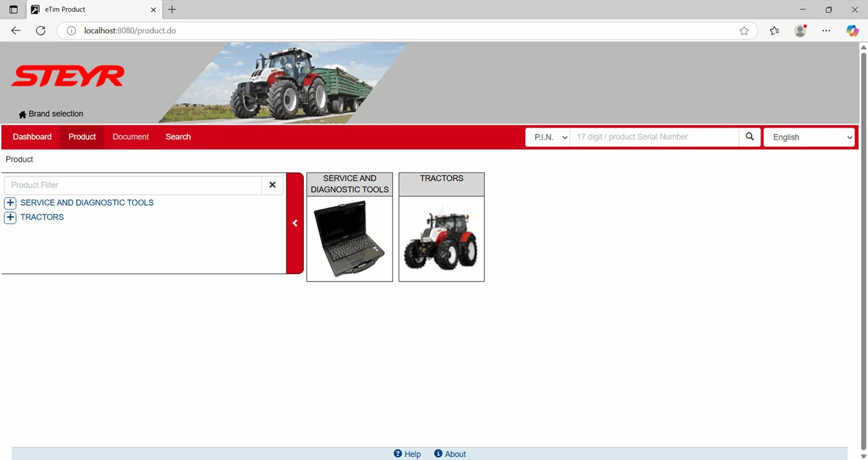
Task: Refresh the browser page
Action: (41, 31)
